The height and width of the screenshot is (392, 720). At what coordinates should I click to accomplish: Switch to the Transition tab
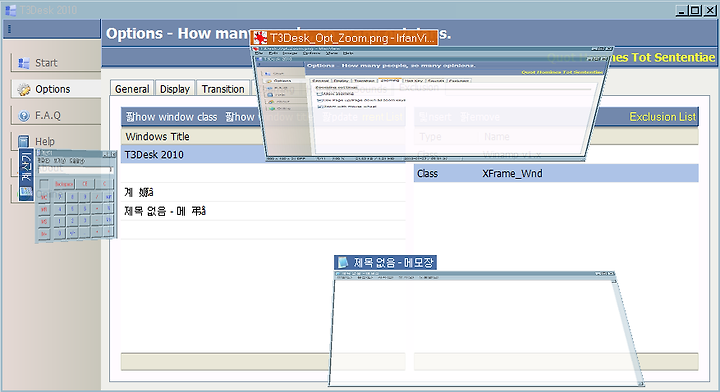[223, 89]
